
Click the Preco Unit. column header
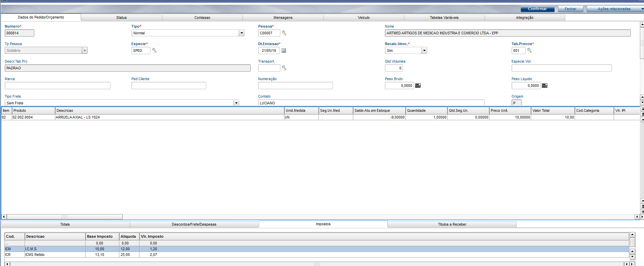click(510, 110)
